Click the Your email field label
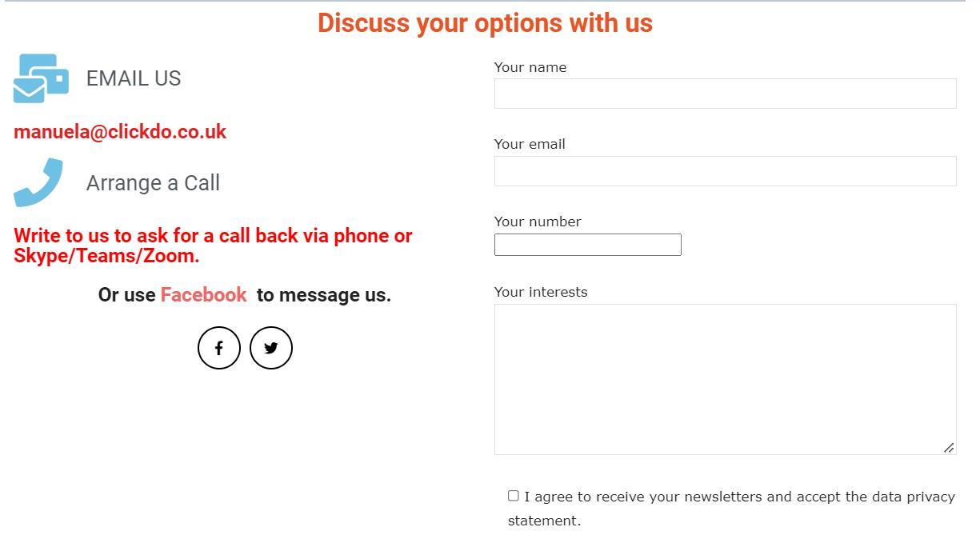This screenshot has height=543, width=980. pyautogui.click(x=530, y=144)
